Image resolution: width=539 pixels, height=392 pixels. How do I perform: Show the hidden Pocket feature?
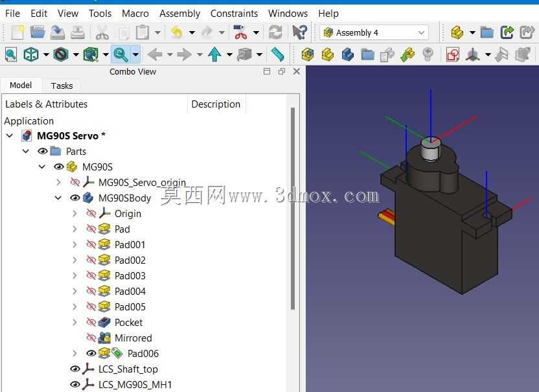91,322
